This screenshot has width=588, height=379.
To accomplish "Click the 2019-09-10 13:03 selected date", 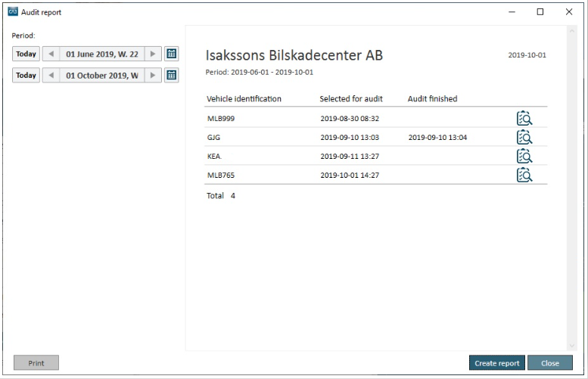I will [x=350, y=138].
